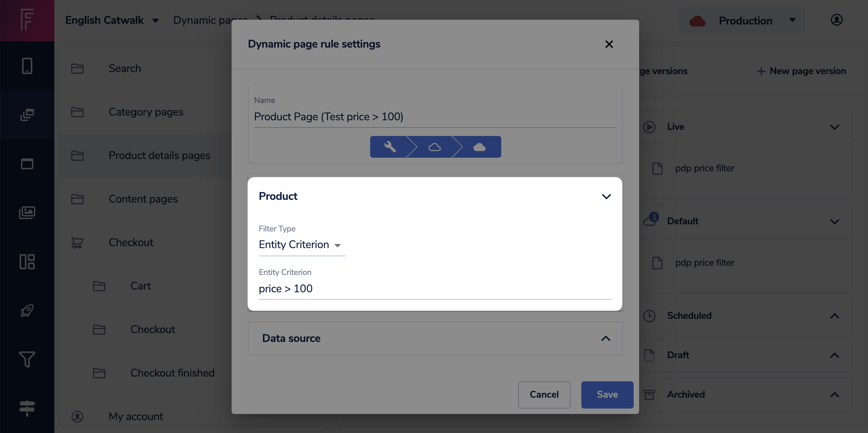Open the mobile device preview sidebar icon
The width and height of the screenshot is (868, 433).
pos(27,66)
